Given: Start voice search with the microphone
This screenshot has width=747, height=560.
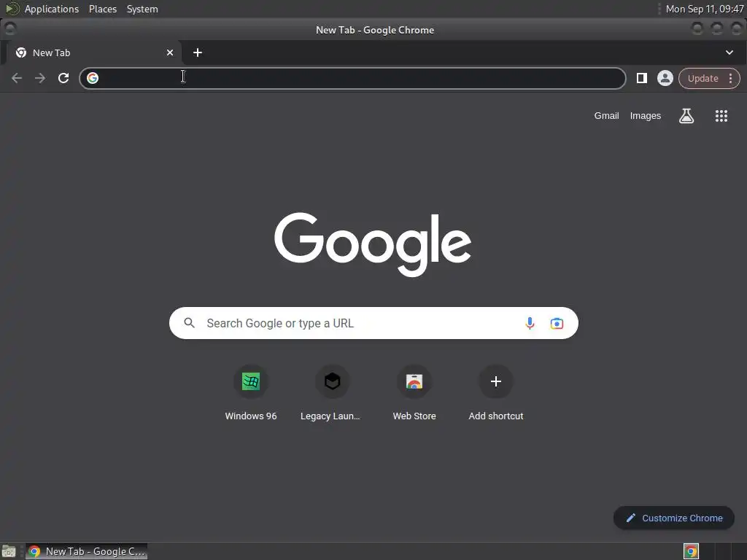Looking at the screenshot, I should pyautogui.click(x=530, y=323).
